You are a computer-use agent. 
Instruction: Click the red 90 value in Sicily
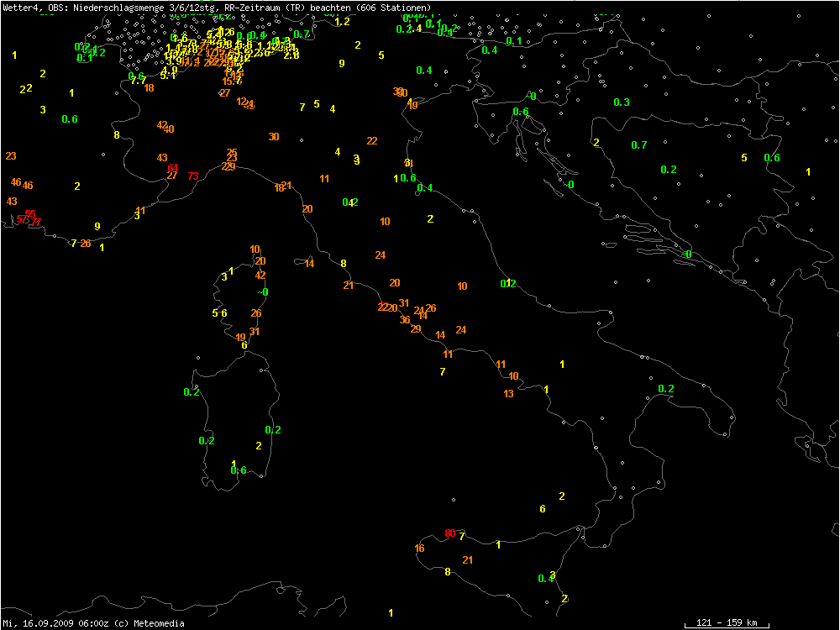pos(449,533)
